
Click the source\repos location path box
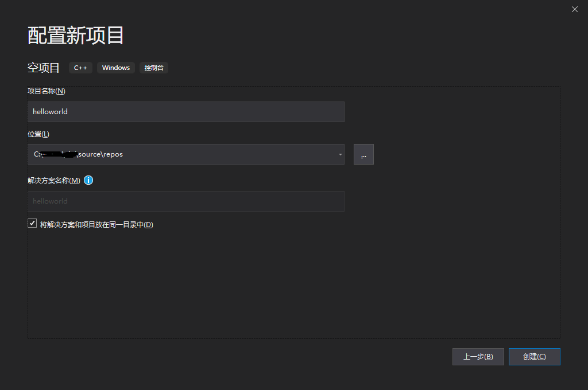(186, 154)
